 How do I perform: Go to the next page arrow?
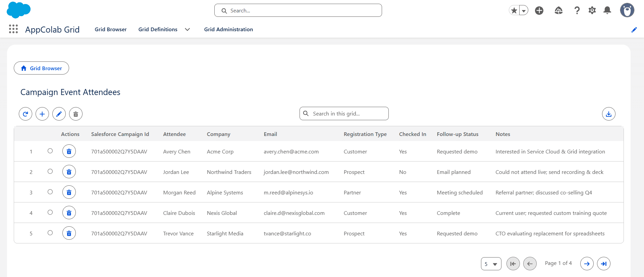587,264
